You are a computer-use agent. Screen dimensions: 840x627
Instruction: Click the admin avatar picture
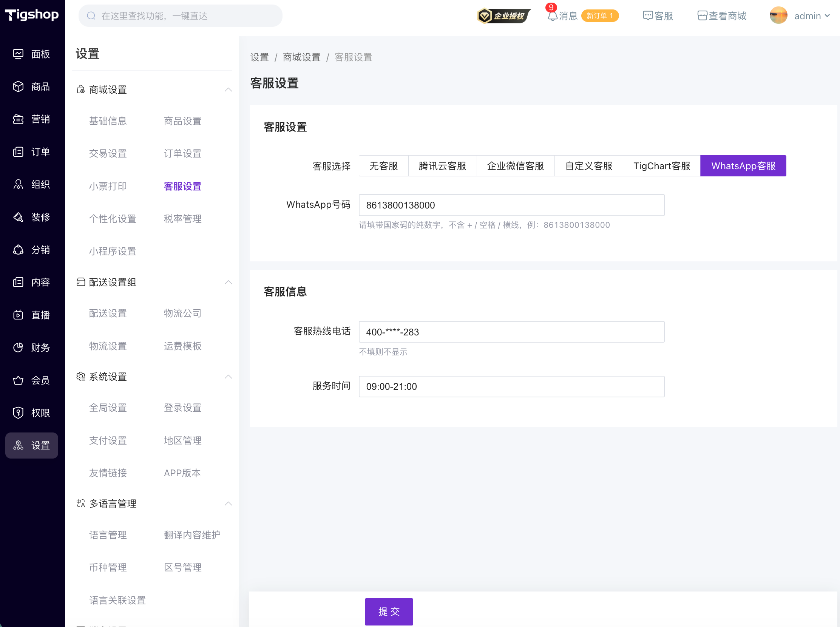[x=778, y=15]
